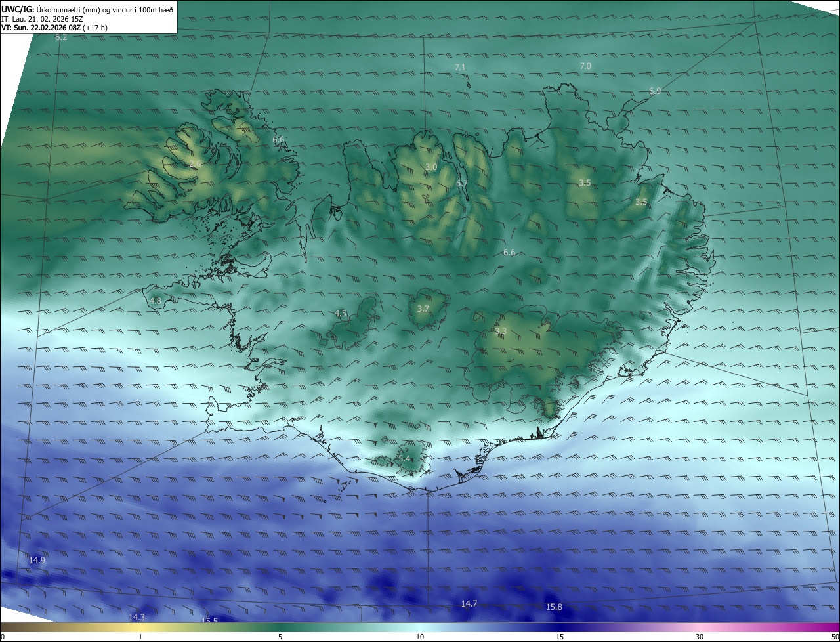
Task: Click the valid time 'VT: Sun. 22.02.2026 08Z (+17 h)'
Action: coord(54,28)
